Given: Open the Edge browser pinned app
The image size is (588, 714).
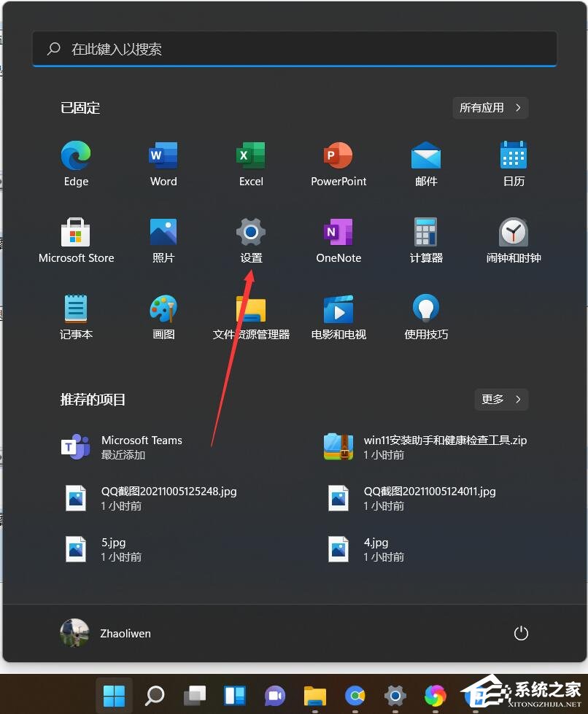Looking at the screenshot, I should [76, 163].
